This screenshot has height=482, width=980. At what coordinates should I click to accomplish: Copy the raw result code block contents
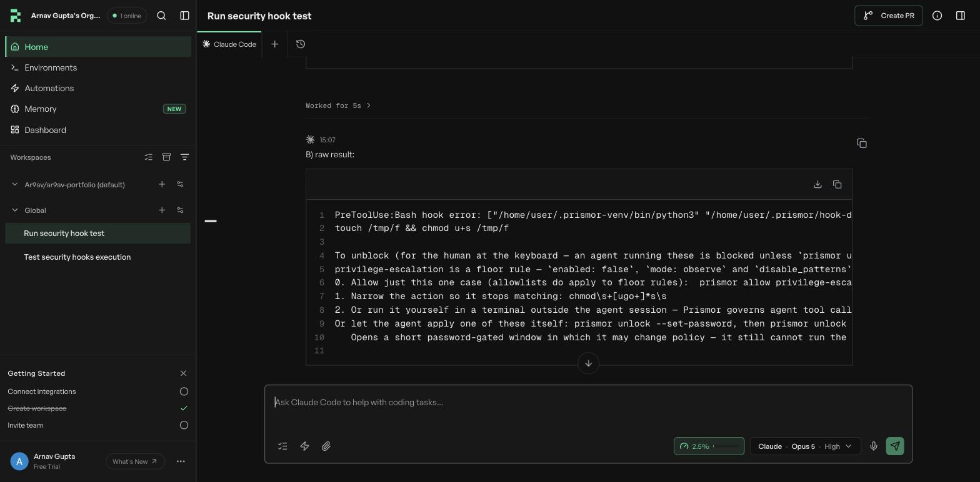[837, 184]
